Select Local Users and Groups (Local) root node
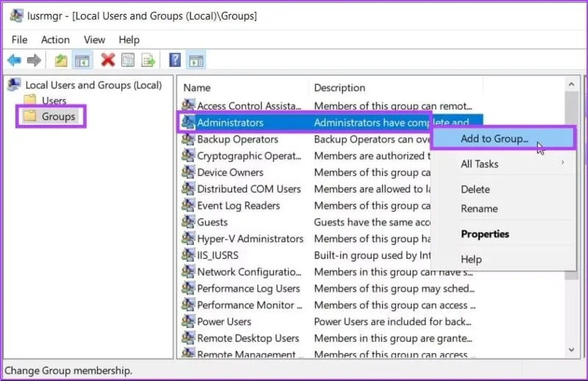This screenshot has width=588, height=381. [x=93, y=85]
